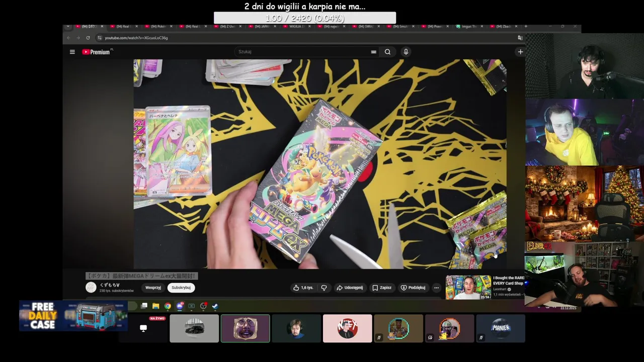Click the video title text below player

click(x=141, y=276)
